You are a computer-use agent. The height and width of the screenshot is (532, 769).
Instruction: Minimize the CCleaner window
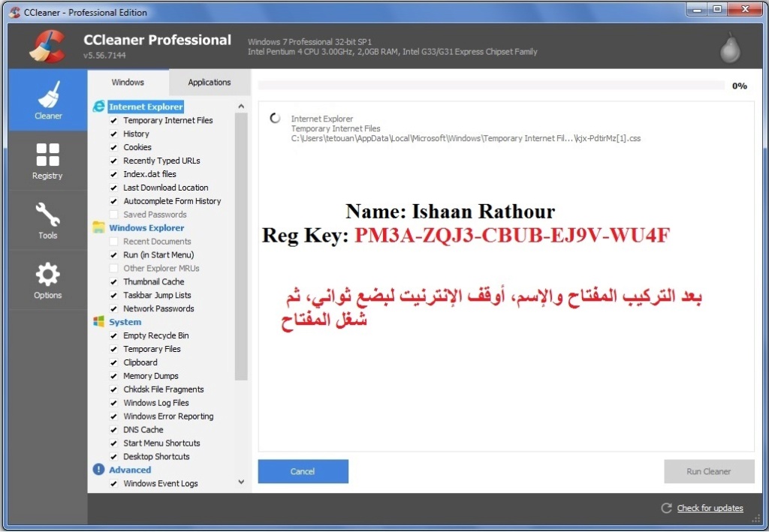coord(696,9)
